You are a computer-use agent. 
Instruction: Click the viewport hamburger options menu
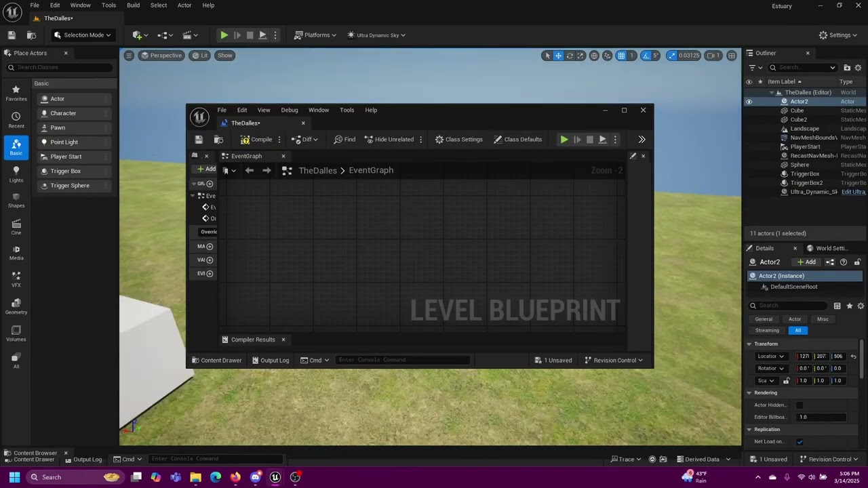129,56
